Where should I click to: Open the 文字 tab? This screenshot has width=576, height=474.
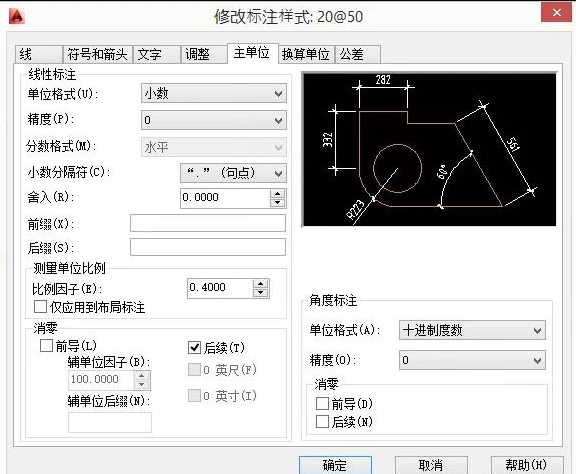[x=157, y=55]
